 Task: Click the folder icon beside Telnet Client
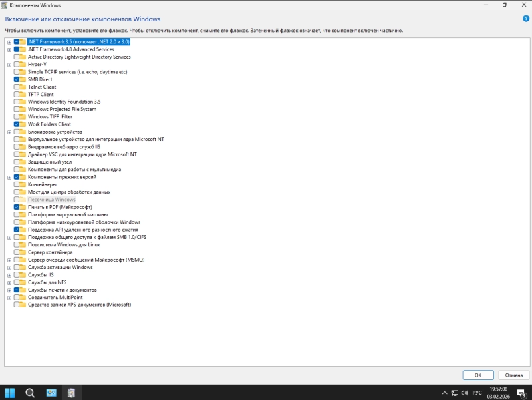click(23, 87)
